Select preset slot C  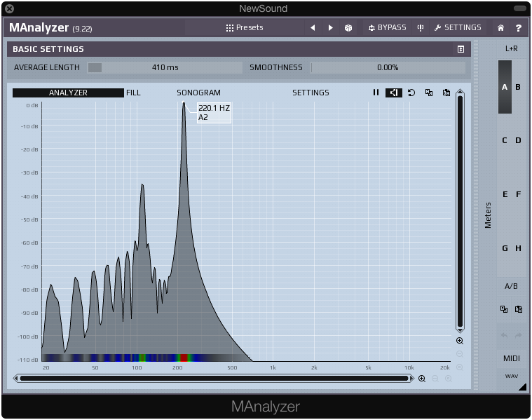point(505,140)
